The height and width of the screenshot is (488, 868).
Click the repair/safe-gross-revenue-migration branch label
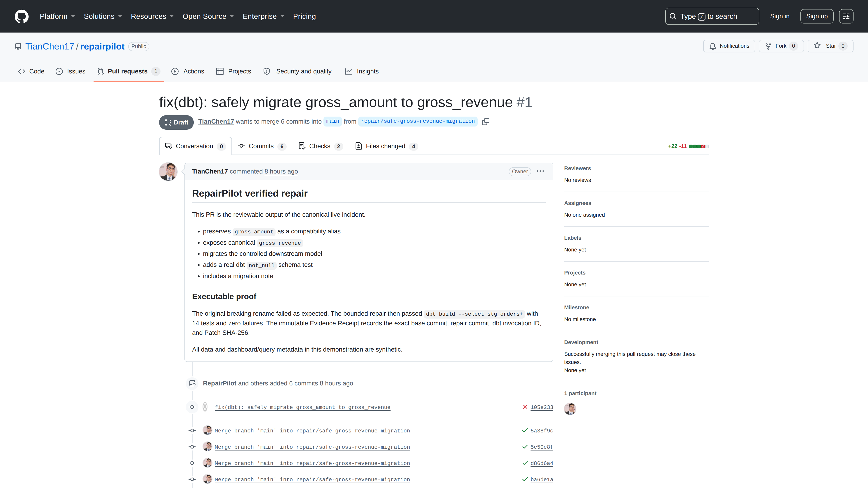pos(417,121)
